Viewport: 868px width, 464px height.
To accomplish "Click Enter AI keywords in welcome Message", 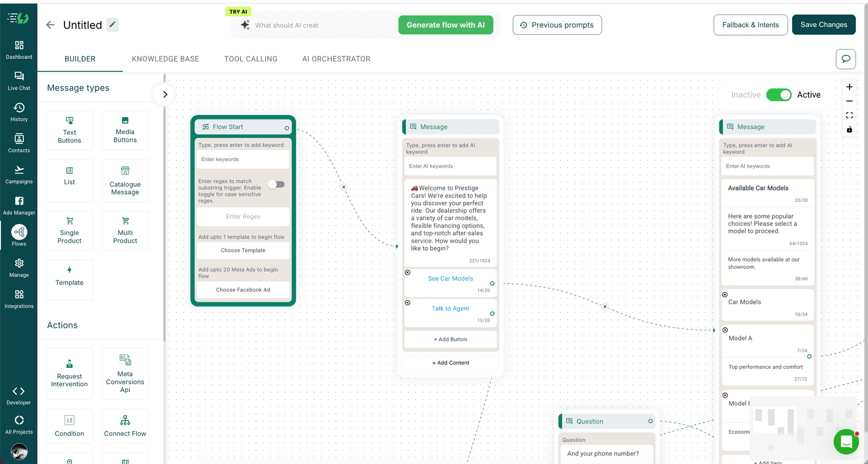I will pos(450,166).
